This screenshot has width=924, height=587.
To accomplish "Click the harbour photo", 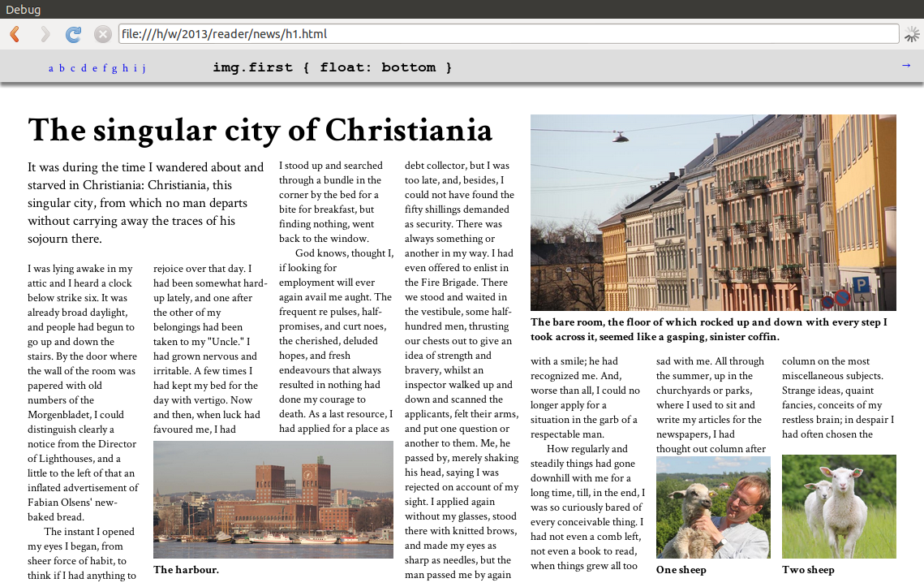I will coord(273,499).
